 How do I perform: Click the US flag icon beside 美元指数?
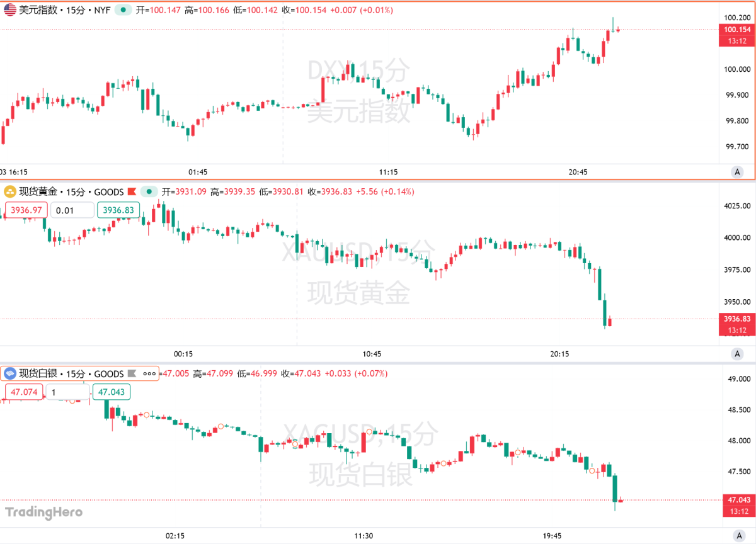[10, 10]
